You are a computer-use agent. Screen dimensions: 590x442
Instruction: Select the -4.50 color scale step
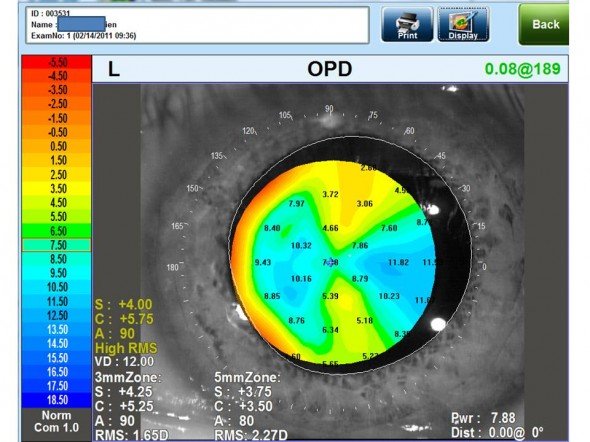click(56, 76)
